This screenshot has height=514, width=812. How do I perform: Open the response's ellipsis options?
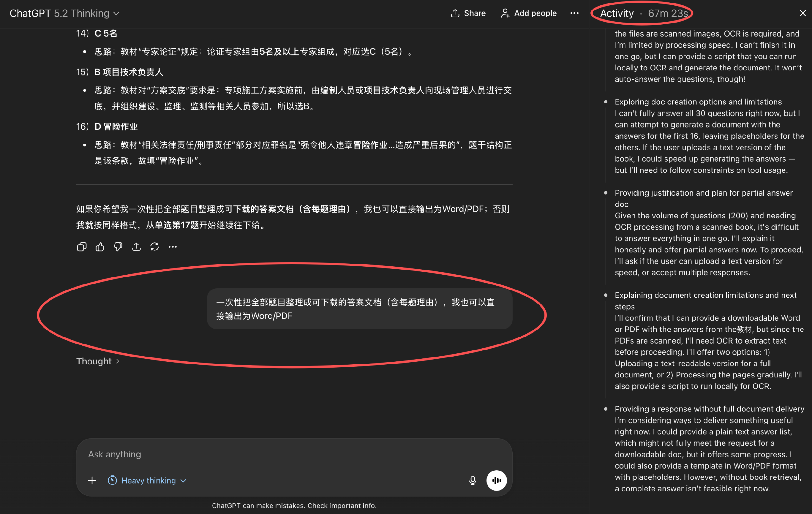172,247
